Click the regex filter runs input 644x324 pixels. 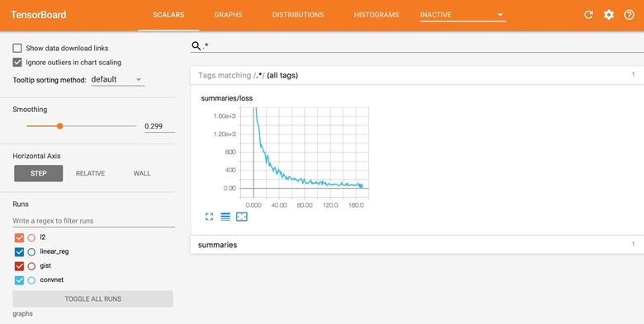[x=93, y=221]
